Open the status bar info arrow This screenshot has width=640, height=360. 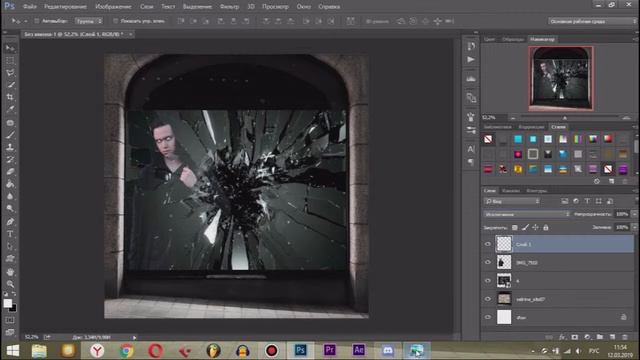click(x=134, y=337)
